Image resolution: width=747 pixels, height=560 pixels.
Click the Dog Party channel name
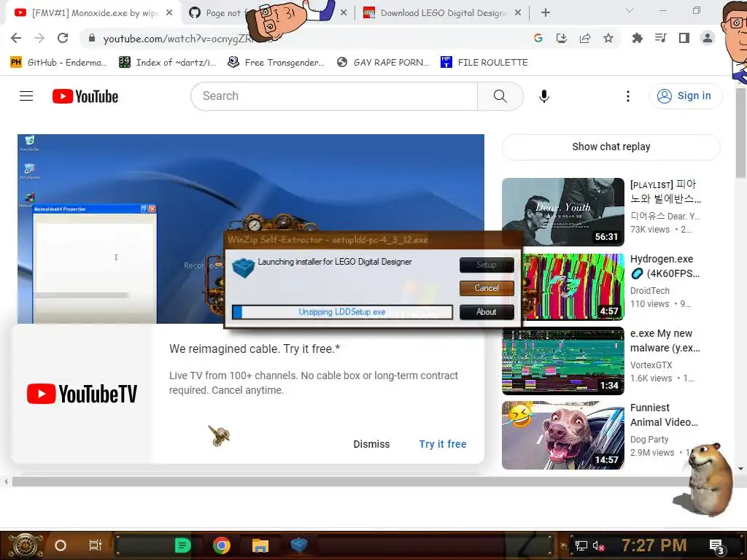pyautogui.click(x=649, y=439)
